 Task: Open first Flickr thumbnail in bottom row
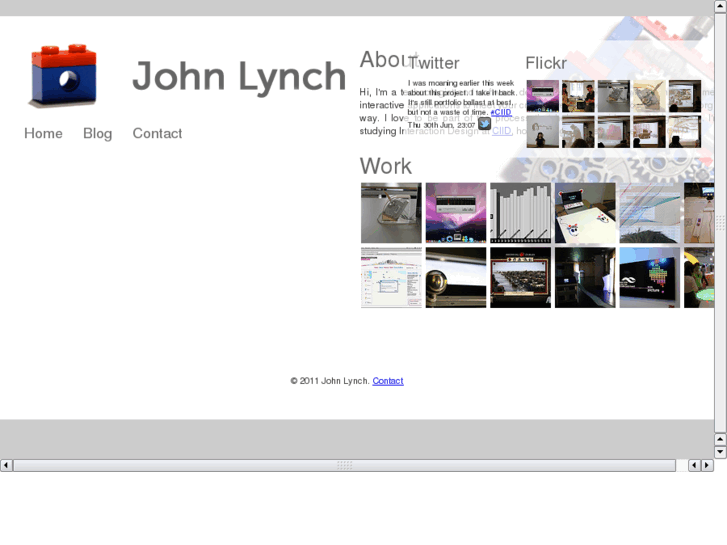(542, 132)
